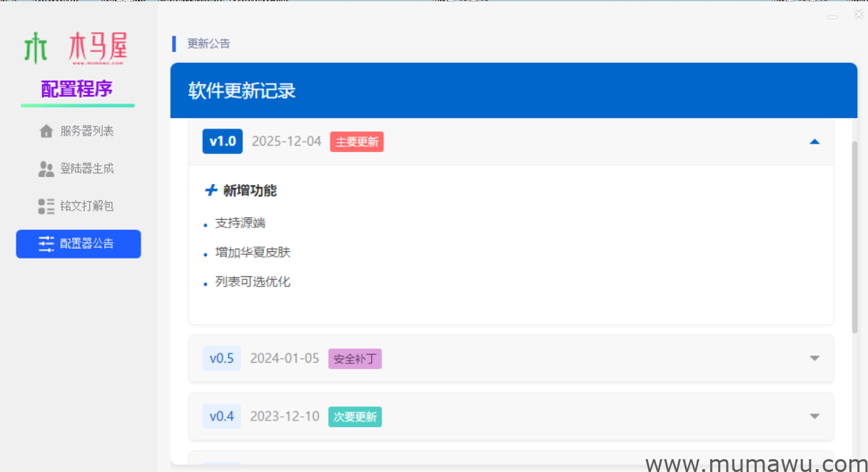
Task: Click the 更新公告 breadcrumb label
Action: pos(209,44)
